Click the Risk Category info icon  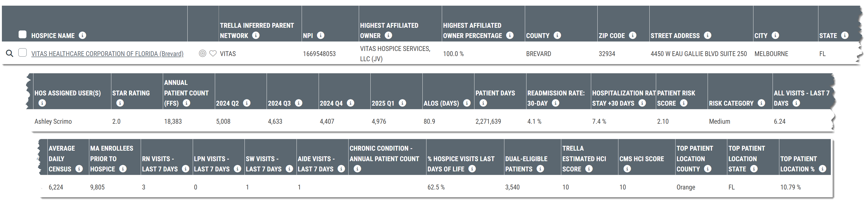click(x=761, y=103)
